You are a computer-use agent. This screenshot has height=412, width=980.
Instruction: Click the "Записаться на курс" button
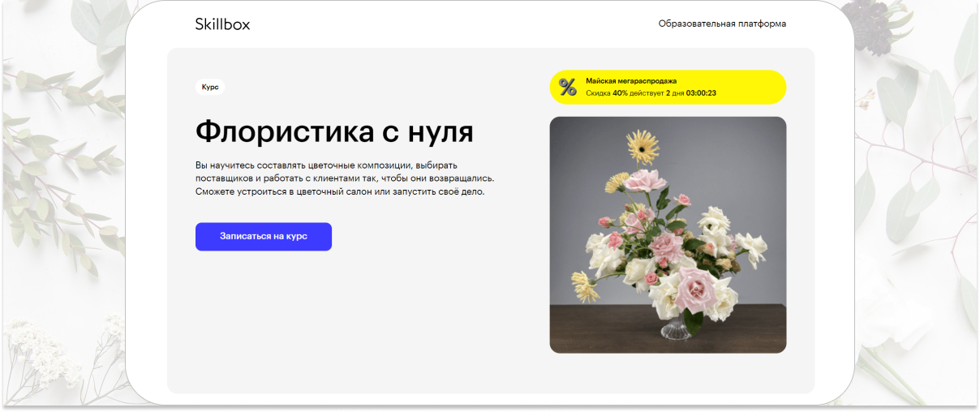(x=264, y=237)
